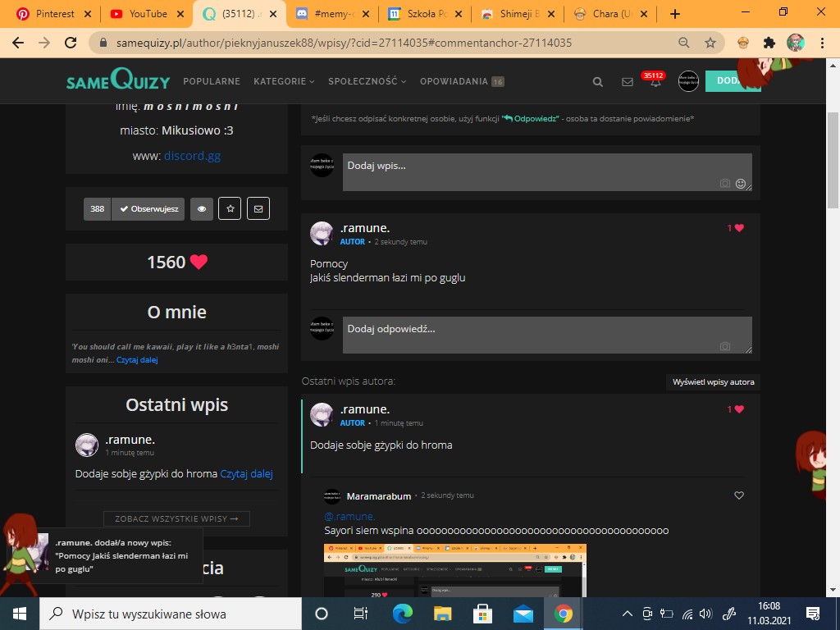Open the Popularne menu item

tap(212, 81)
